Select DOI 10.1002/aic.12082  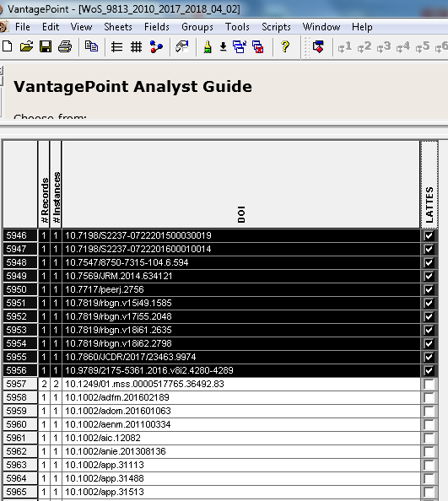(241, 438)
